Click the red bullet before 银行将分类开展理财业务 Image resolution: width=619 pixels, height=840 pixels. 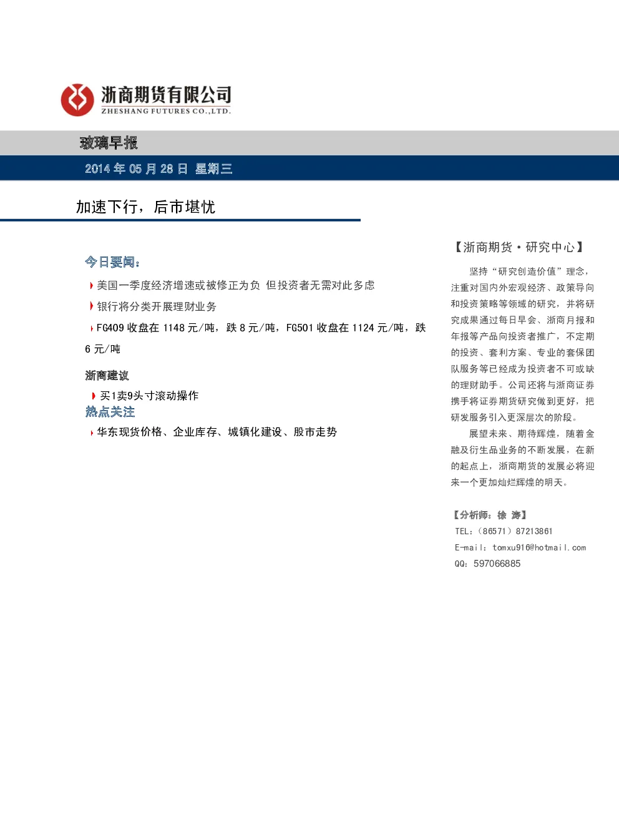(92, 306)
